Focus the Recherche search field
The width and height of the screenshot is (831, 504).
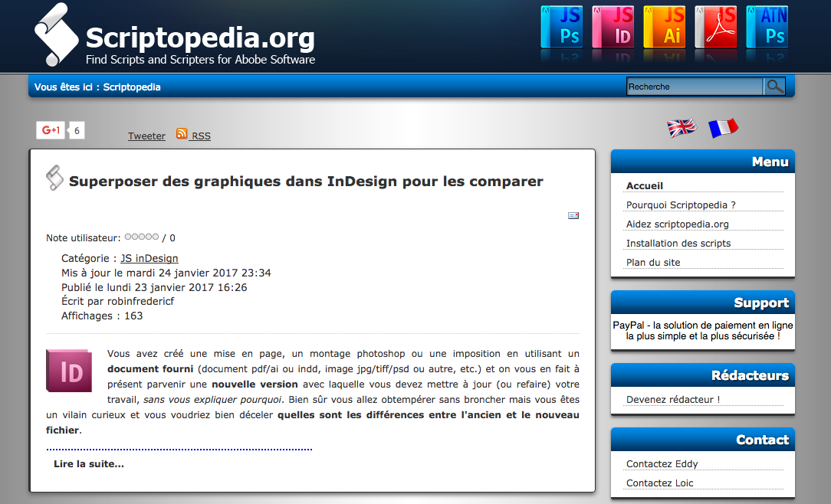click(x=695, y=87)
